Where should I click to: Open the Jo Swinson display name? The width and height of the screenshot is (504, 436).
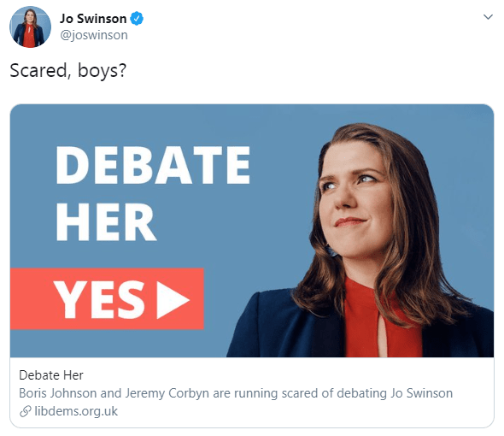tap(93, 19)
